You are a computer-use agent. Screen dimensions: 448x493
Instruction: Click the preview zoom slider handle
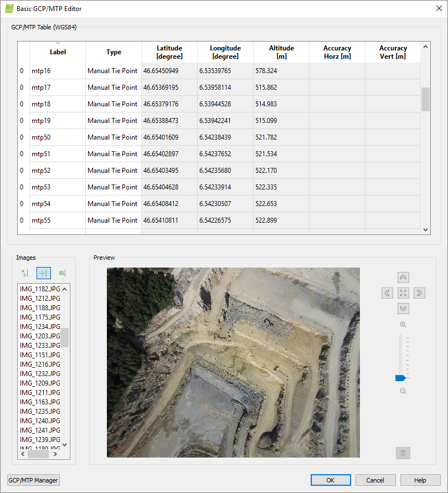400,378
